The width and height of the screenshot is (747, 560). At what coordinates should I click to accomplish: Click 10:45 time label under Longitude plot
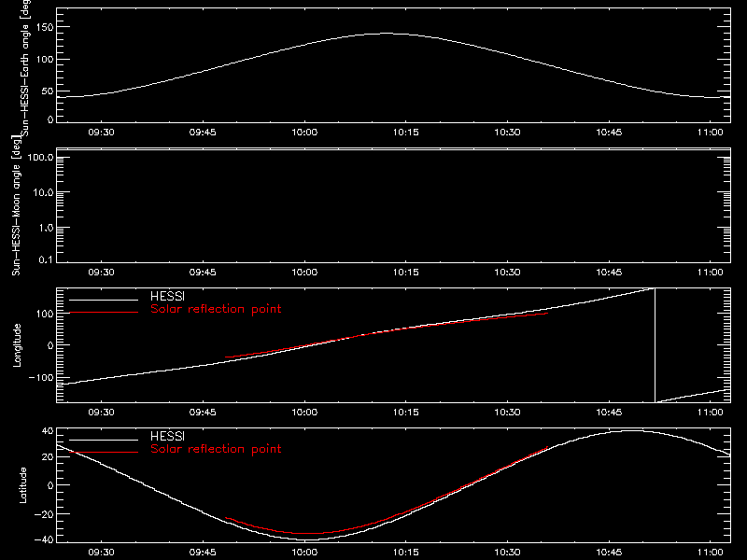[x=609, y=413]
